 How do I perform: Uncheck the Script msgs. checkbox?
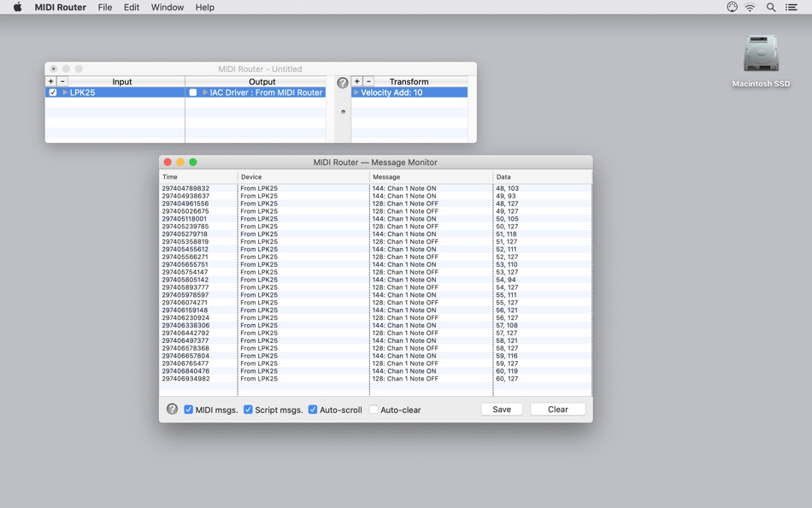(x=248, y=410)
